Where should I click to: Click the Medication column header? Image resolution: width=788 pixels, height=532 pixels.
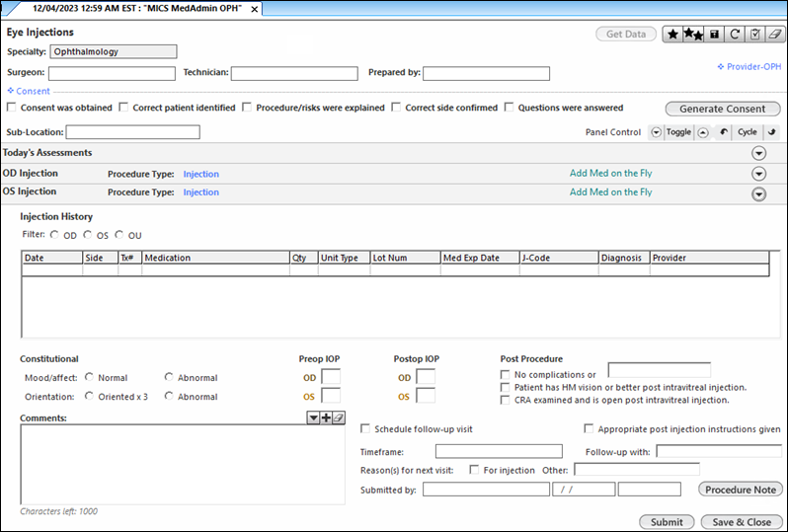pos(215,258)
